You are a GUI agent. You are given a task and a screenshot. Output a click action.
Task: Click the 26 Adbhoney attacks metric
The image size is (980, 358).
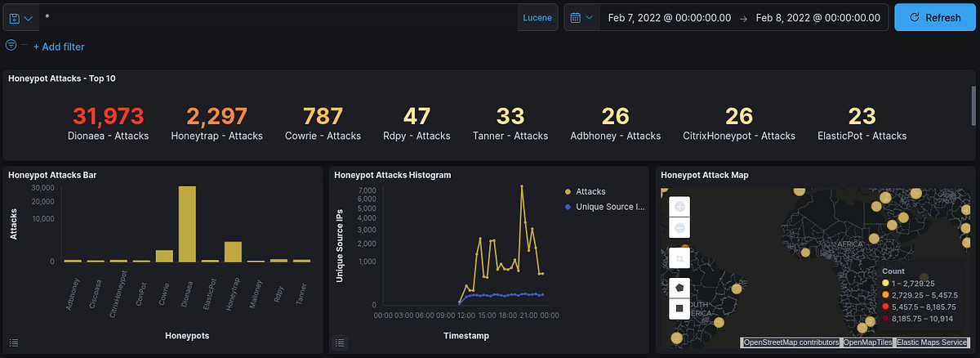(x=615, y=123)
